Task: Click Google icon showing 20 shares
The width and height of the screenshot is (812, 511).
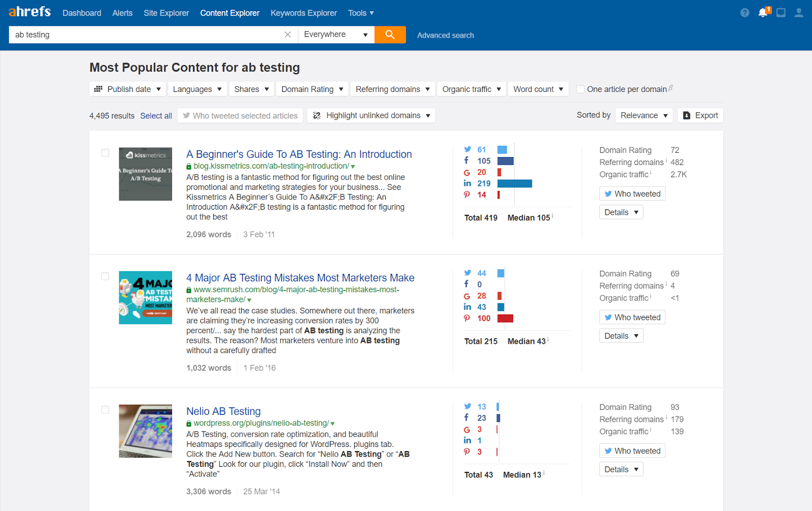Action: coord(467,172)
